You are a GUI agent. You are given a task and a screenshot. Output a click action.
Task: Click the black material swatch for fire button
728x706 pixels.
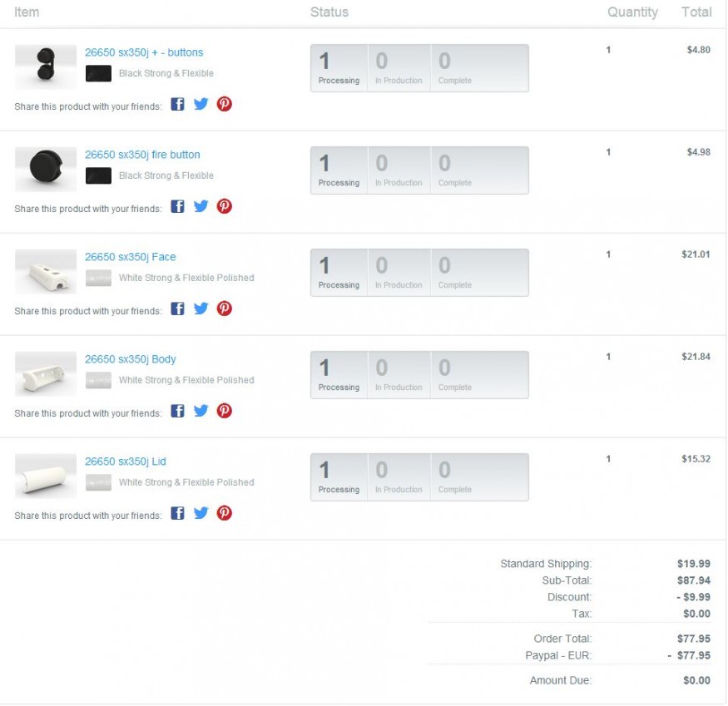(98, 175)
